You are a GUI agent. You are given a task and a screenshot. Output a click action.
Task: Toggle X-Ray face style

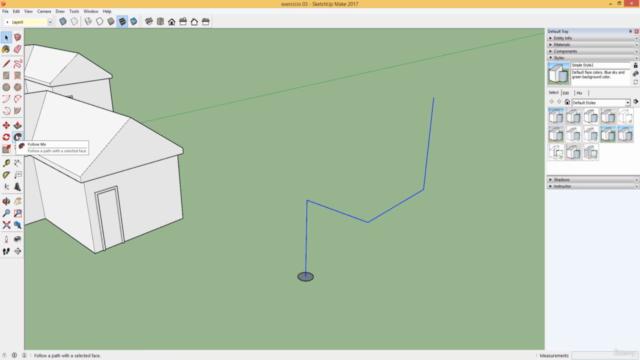pos(63,22)
